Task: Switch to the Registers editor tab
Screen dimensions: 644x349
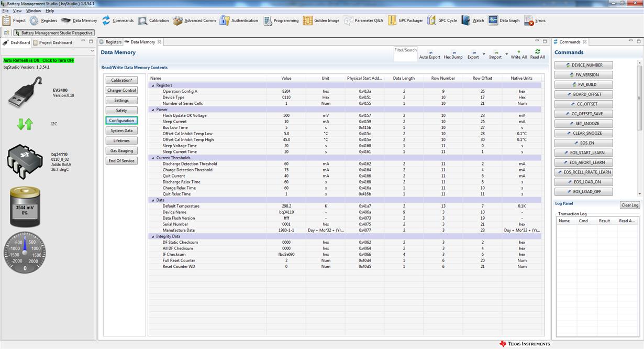Action: (x=110, y=42)
